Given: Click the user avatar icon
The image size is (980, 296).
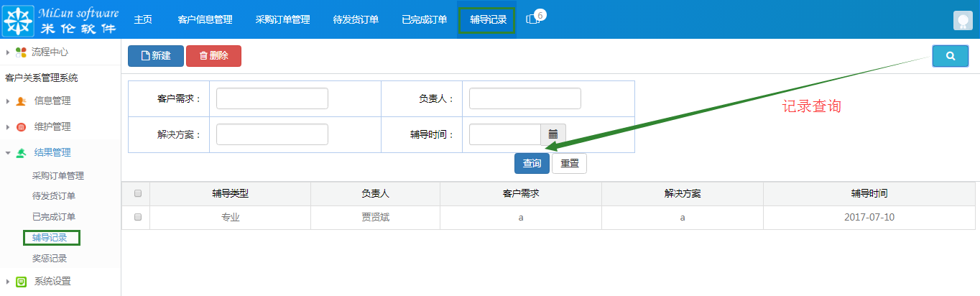Looking at the screenshot, I should 963,21.
